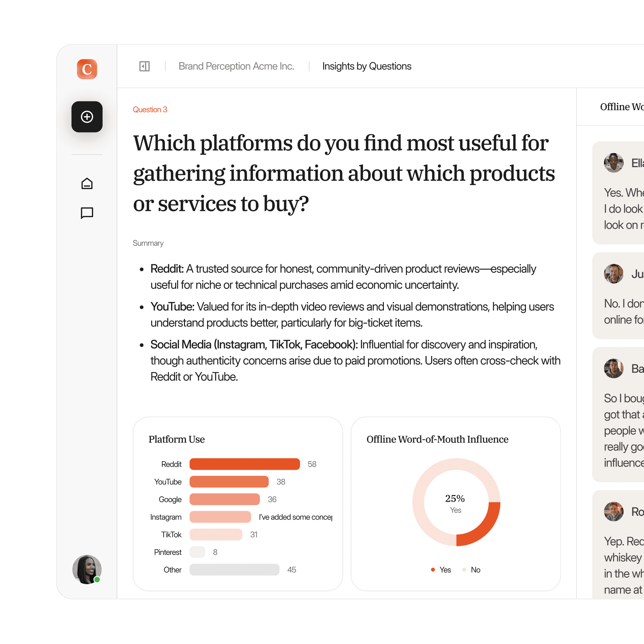Click the Pinterest bar in Platform Use

[x=197, y=552]
